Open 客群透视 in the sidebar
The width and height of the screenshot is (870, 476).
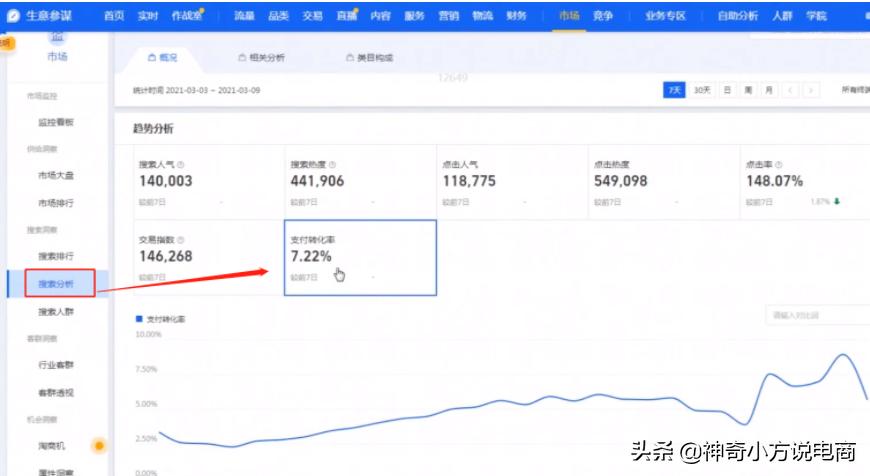55,393
